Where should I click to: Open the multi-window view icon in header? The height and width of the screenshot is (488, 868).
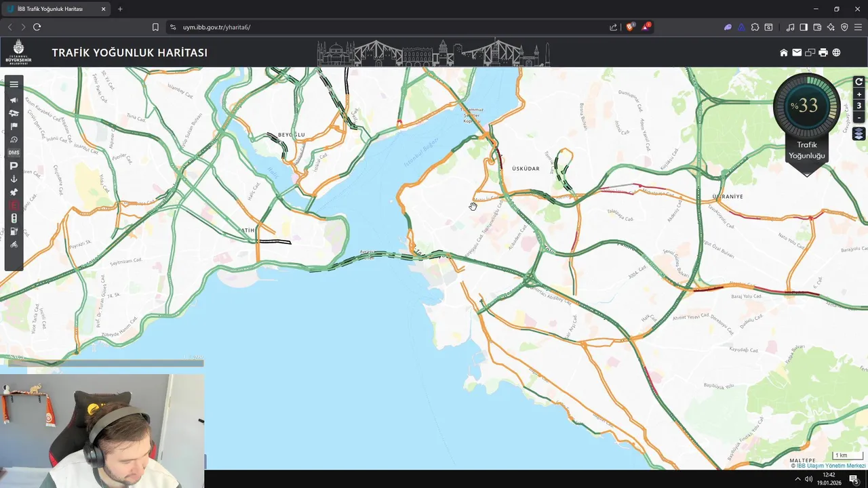(810, 52)
